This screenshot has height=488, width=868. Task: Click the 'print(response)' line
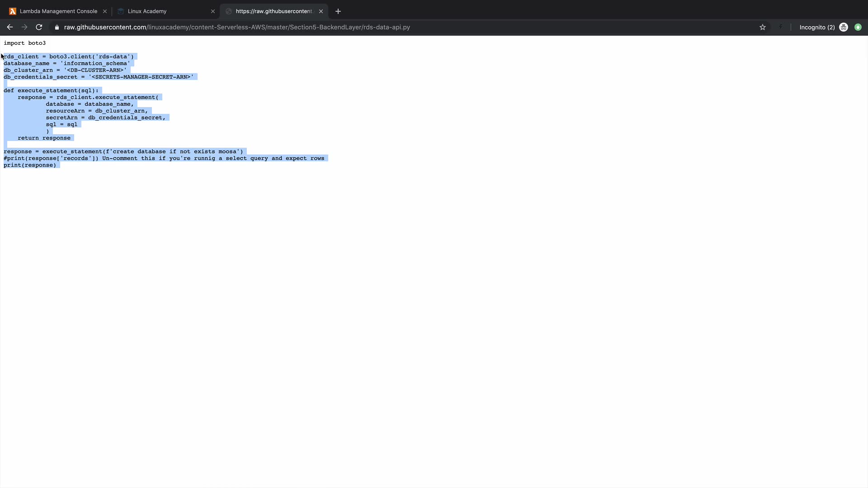coord(30,165)
